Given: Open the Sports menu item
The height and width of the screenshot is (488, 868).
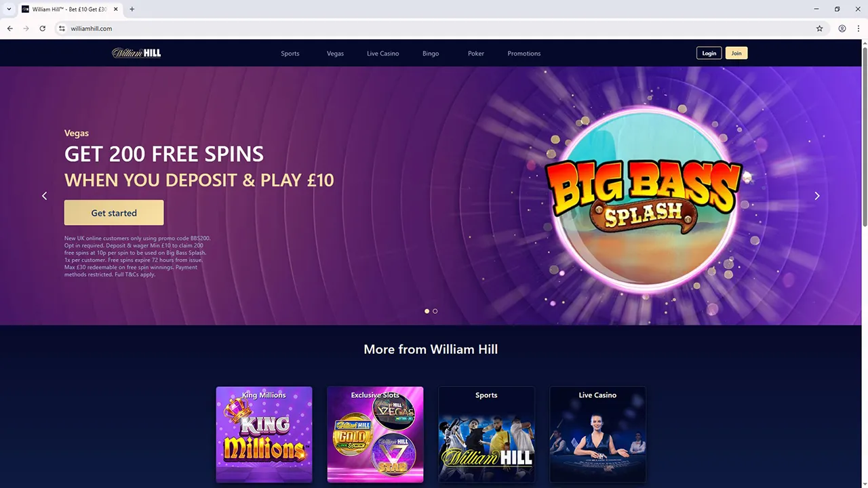Looking at the screenshot, I should (x=290, y=54).
